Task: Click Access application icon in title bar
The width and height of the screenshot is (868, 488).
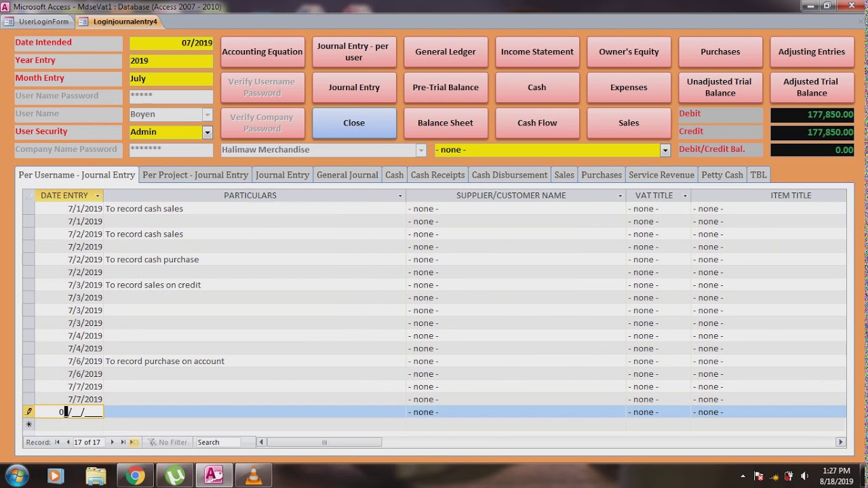Action: (5, 6)
